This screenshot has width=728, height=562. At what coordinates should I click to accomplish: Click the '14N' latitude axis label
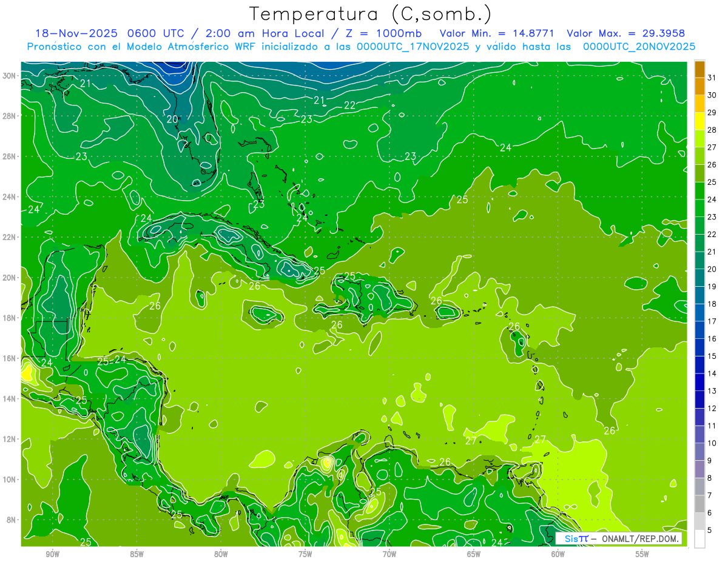click(10, 398)
